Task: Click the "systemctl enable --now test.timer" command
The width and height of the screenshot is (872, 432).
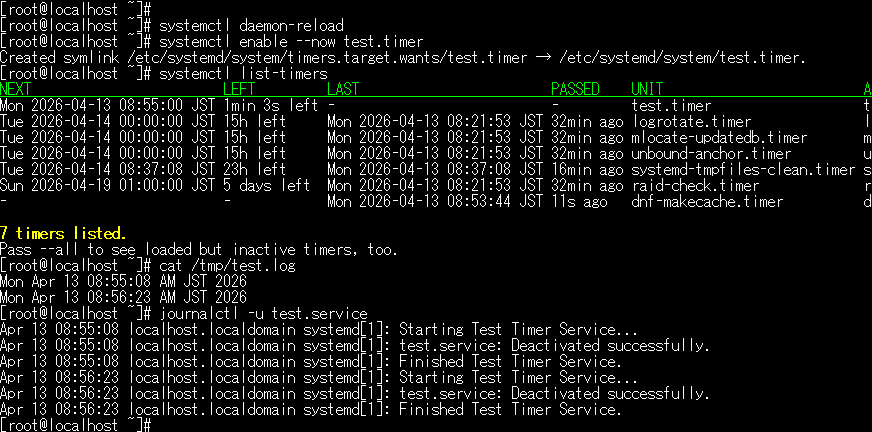Action: [287, 41]
